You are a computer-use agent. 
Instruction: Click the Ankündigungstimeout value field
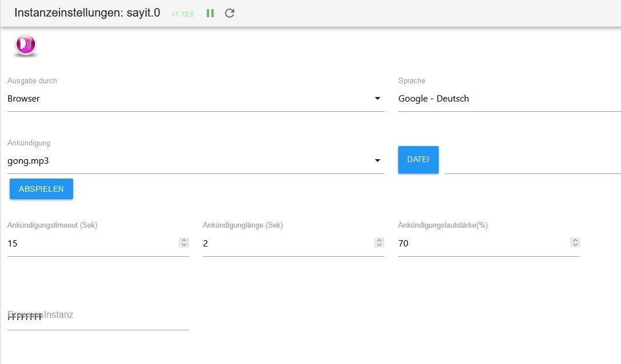click(x=91, y=244)
